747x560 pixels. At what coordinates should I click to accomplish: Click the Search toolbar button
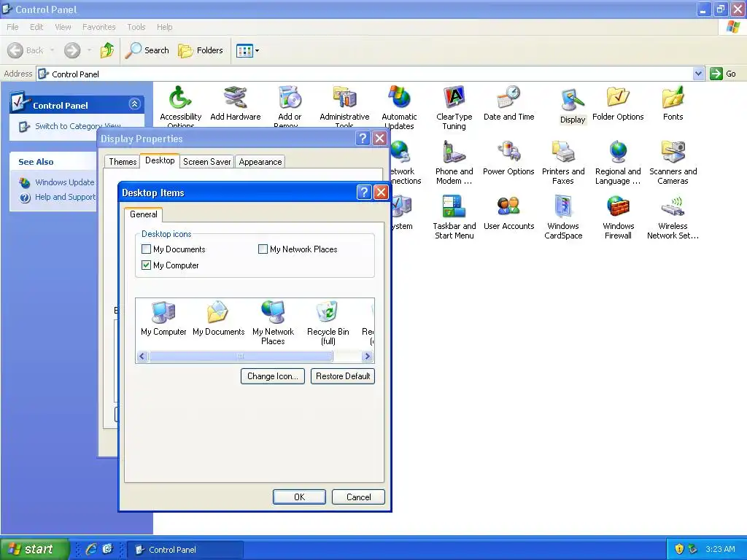click(x=147, y=50)
